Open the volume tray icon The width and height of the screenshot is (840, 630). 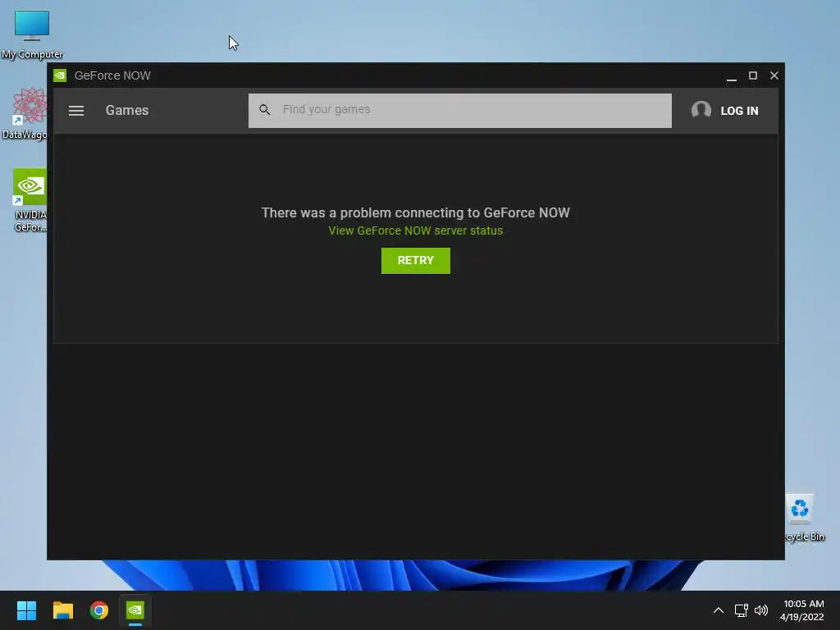pyautogui.click(x=760, y=610)
